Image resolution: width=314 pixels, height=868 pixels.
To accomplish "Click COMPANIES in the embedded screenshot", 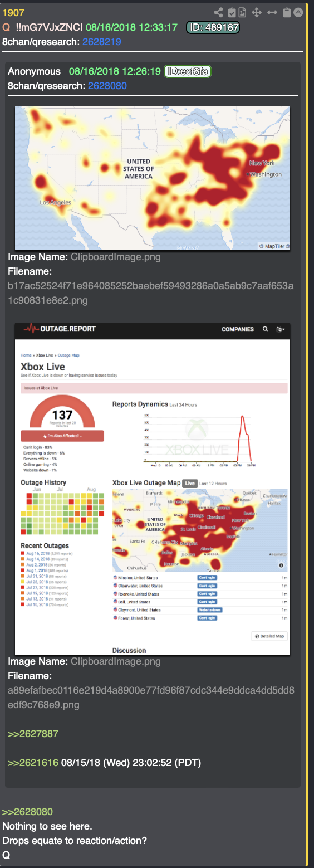I will point(238,329).
